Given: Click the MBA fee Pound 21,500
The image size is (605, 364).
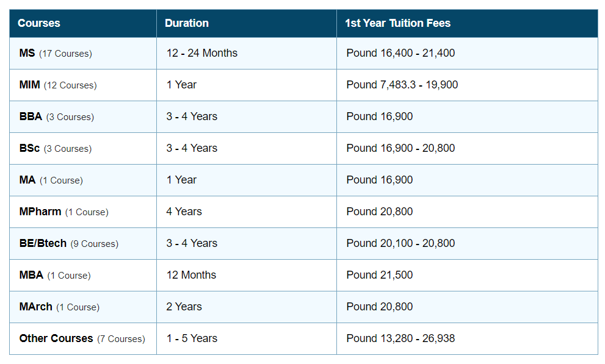Looking at the screenshot, I should point(380,275).
